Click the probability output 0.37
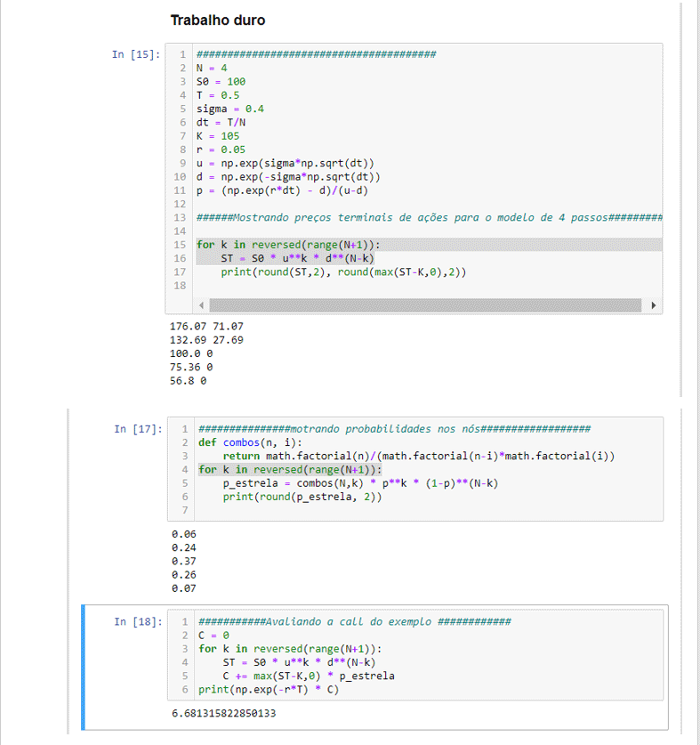Screen dimensions: 700x745 click(183, 561)
